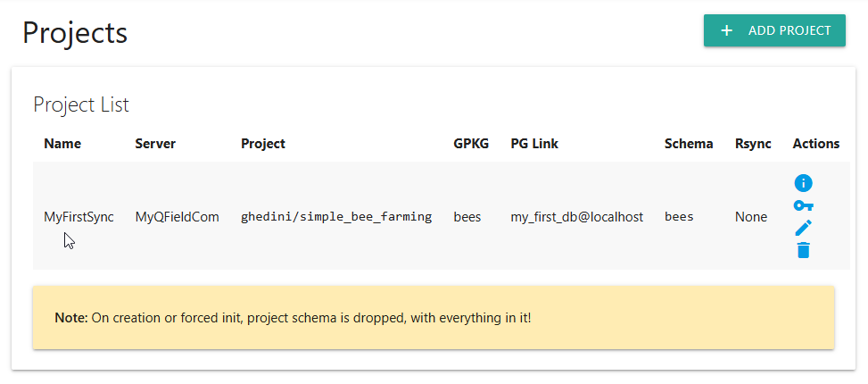Click the Project column header
The height and width of the screenshot is (384, 868).
pos(263,144)
